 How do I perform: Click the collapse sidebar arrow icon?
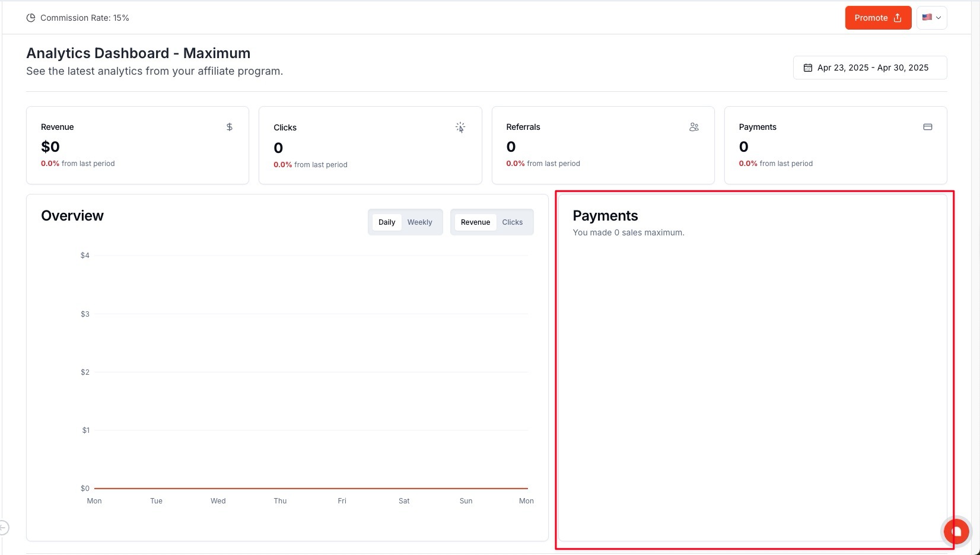tap(4, 527)
